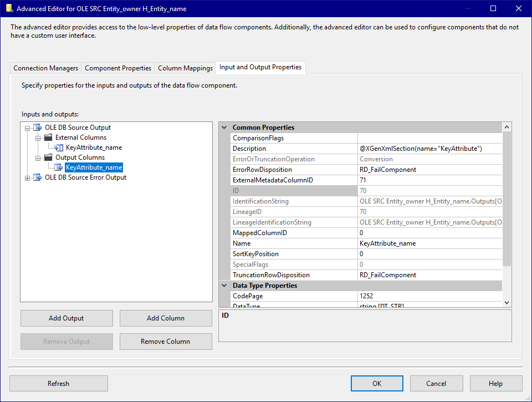Click the Add Output button
This screenshot has height=402, width=532.
(x=66, y=318)
